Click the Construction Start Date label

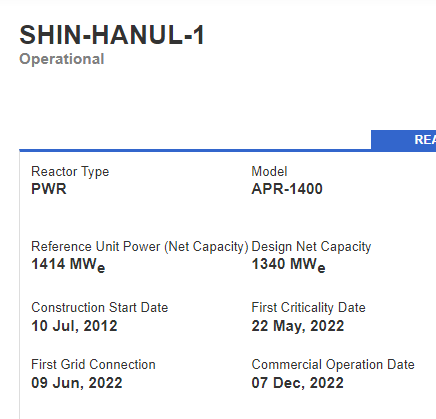tap(100, 307)
